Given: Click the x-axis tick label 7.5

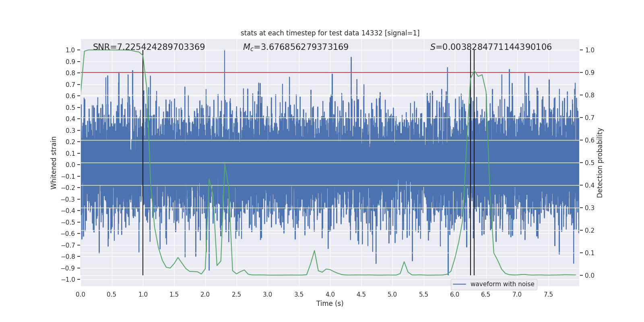Looking at the screenshot, I should point(548,294).
